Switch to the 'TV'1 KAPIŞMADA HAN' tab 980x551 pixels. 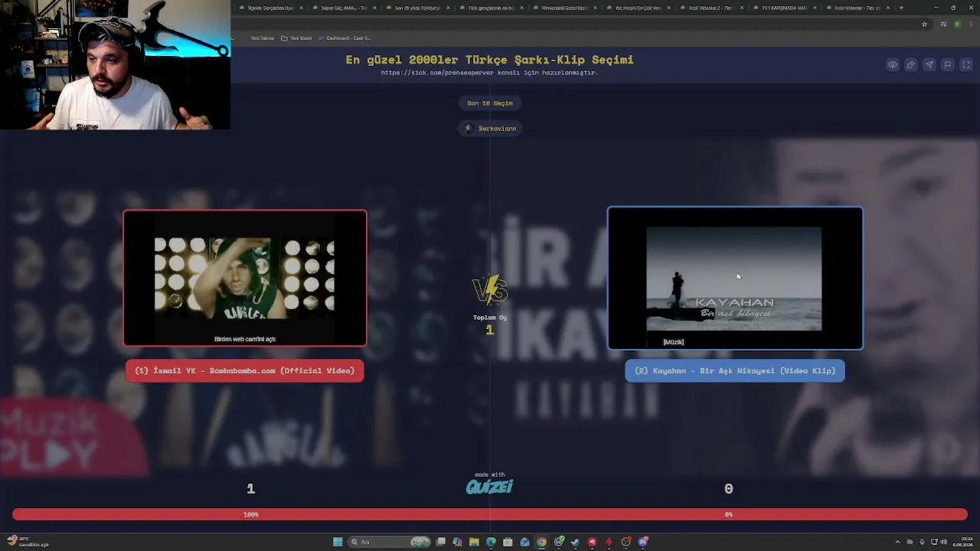click(x=783, y=8)
